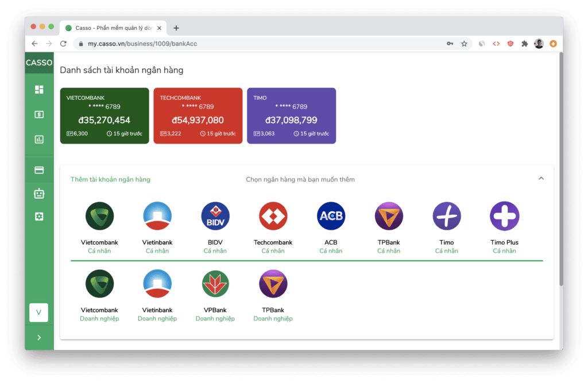Select ACB Cá nhân bank icon
Screen dimensions: 588x383
(331, 216)
